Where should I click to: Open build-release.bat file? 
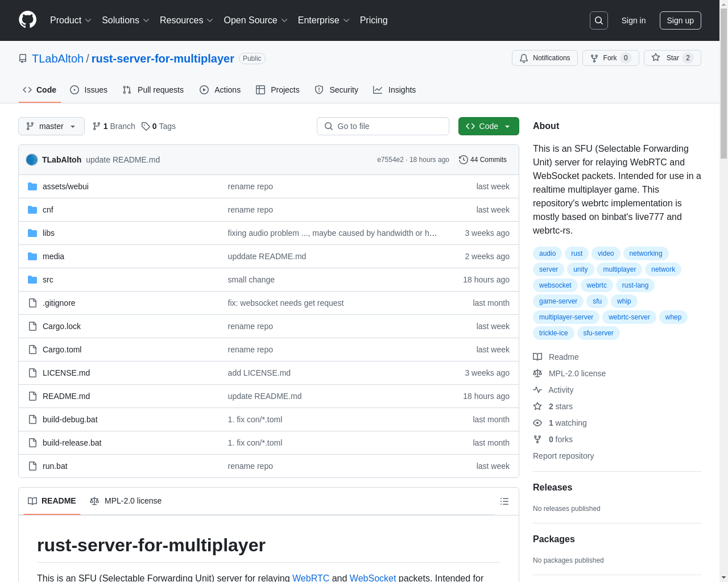(x=72, y=443)
